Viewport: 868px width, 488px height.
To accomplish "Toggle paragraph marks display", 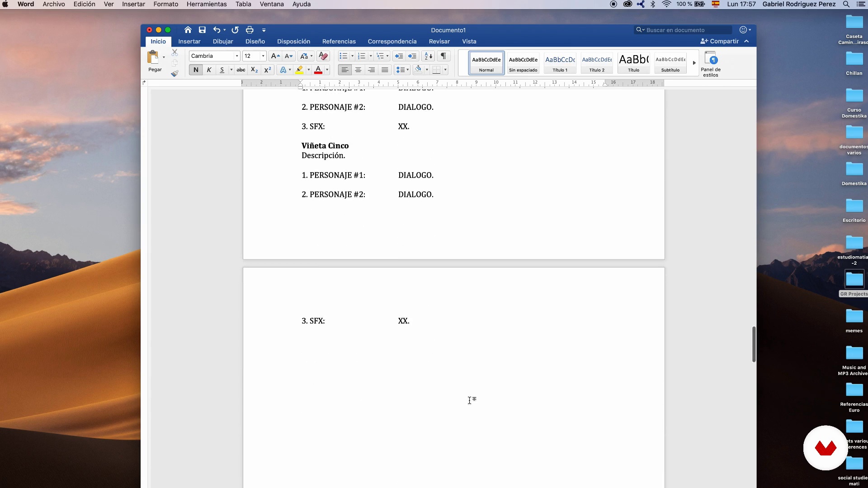I will point(443,56).
